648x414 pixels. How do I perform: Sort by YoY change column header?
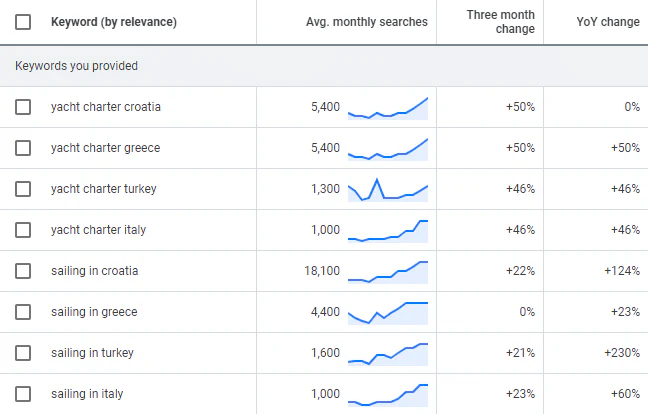pos(608,22)
